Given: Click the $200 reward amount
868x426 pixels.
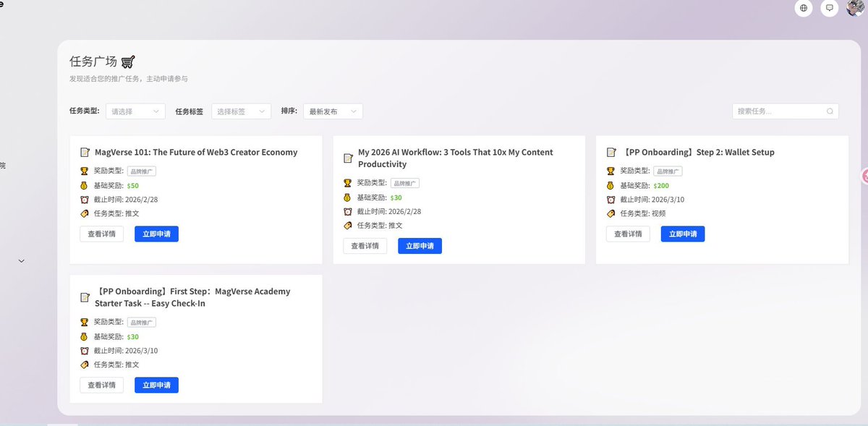Looking at the screenshot, I should click(x=661, y=186).
